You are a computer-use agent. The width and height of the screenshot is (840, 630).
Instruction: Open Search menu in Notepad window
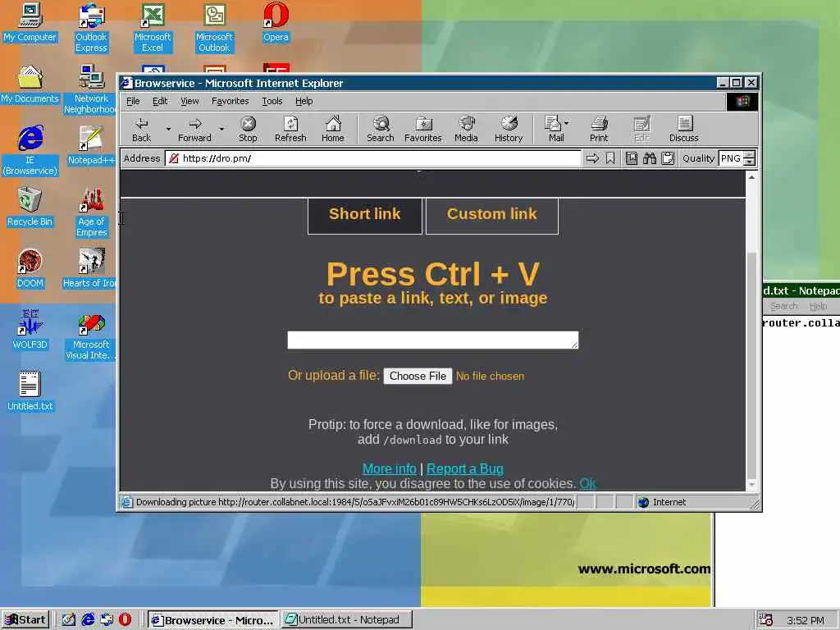pos(783,306)
